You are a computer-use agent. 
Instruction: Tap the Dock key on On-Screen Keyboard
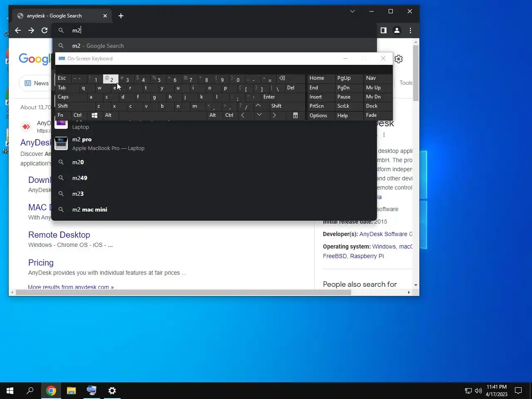click(x=378, y=106)
